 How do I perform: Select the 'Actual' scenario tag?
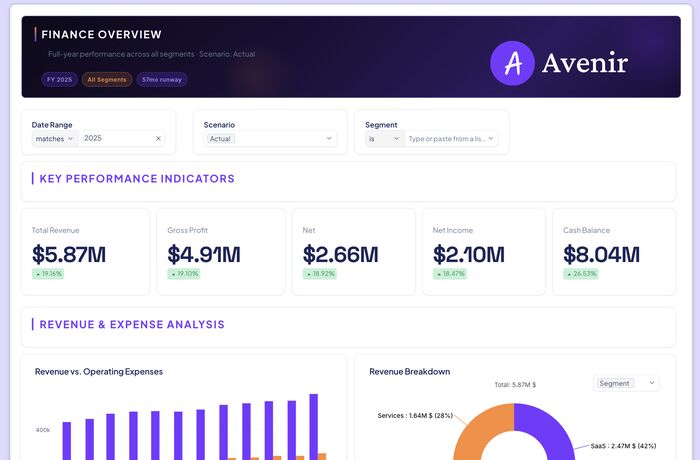tap(221, 139)
